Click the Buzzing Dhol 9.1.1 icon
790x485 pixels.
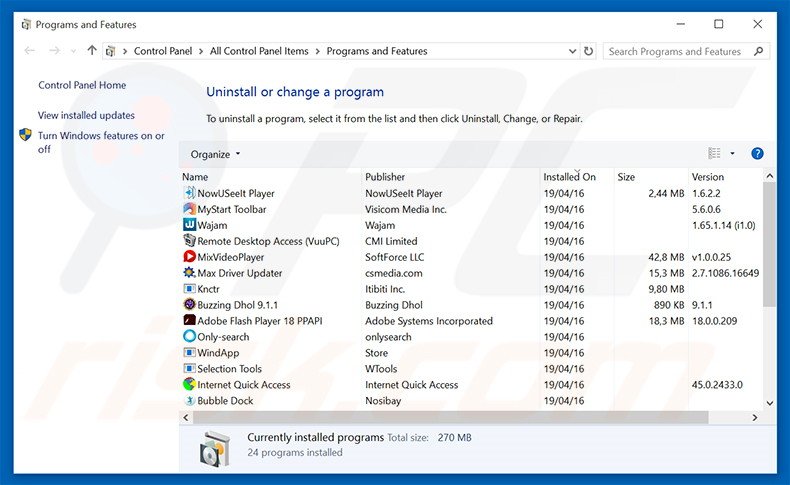pyautogui.click(x=189, y=305)
